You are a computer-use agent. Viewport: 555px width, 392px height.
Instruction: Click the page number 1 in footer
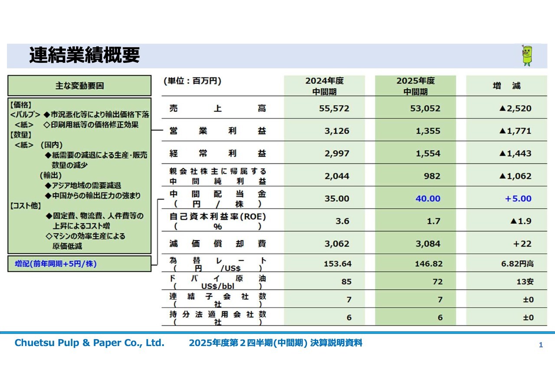pyautogui.click(x=540, y=345)
